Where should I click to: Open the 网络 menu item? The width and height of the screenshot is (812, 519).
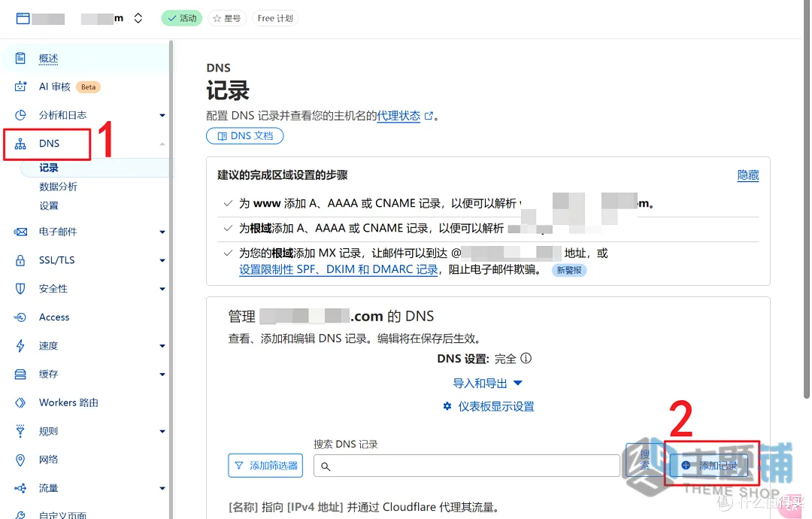49,460
